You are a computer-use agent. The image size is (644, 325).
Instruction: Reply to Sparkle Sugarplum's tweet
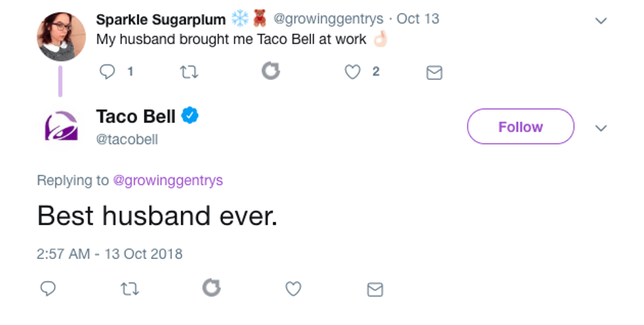tap(107, 72)
